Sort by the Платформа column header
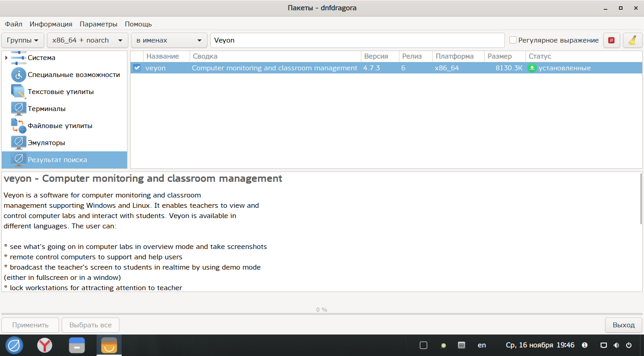Viewport: 644px width, 356px height. tap(459, 56)
